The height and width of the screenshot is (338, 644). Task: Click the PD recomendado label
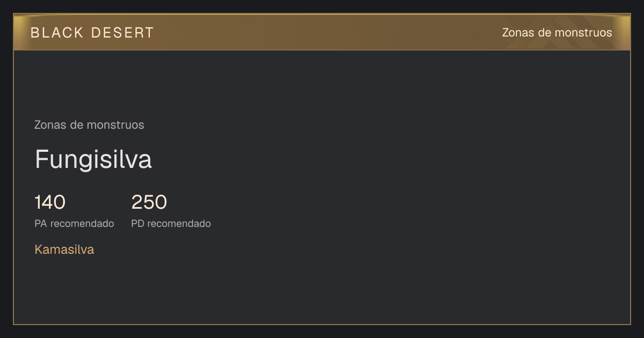[171, 224]
